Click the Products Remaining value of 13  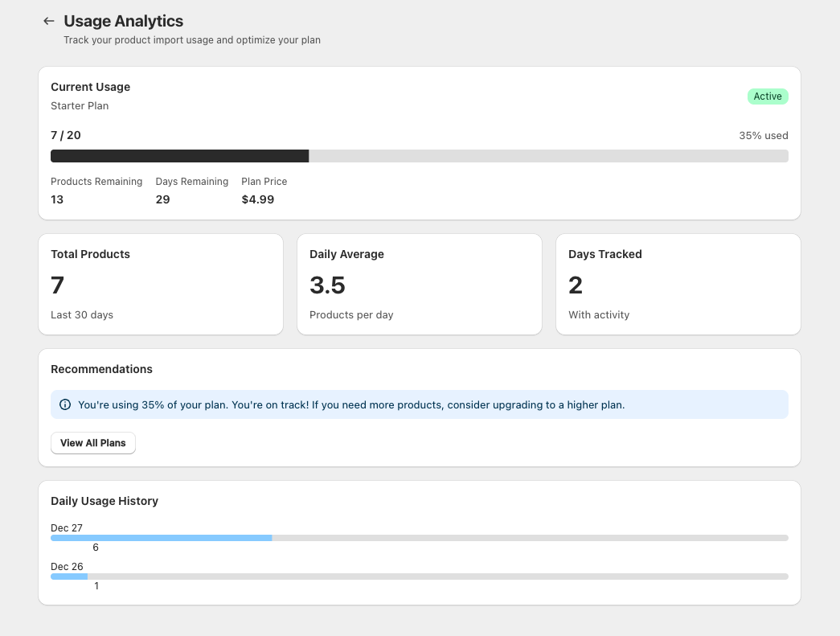point(56,199)
